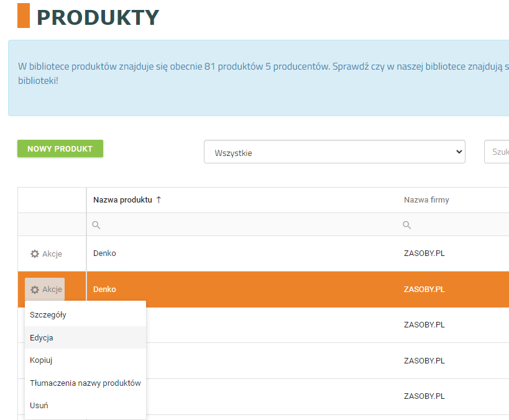Click the gear icon in first Denko row
The width and height of the screenshot is (509, 420).
[35, 254]
